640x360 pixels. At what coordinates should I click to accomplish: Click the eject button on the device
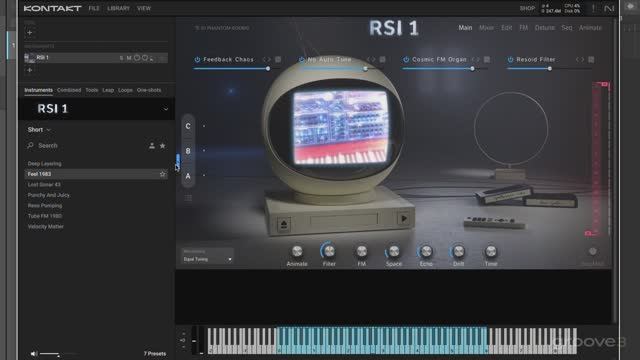(284, 224)
